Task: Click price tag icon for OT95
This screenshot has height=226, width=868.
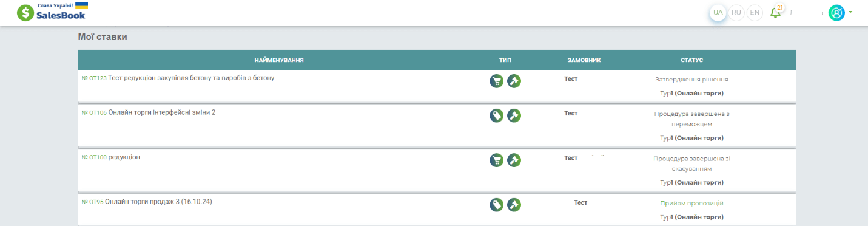Action: click(497, 205)
